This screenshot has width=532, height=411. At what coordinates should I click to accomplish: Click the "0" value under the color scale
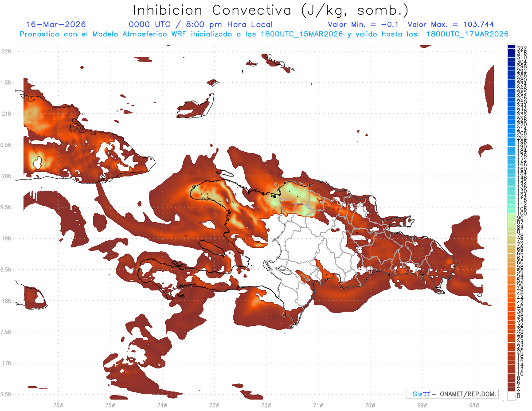click(x=518, y=396)
